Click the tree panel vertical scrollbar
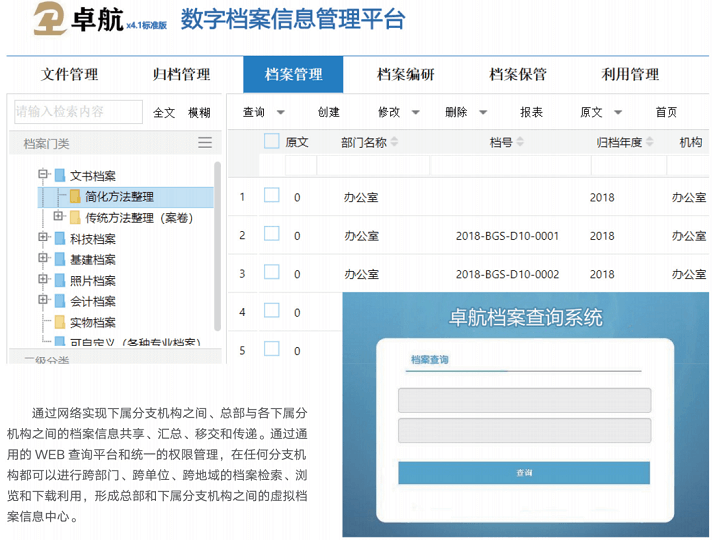 [x=218, y=246]
